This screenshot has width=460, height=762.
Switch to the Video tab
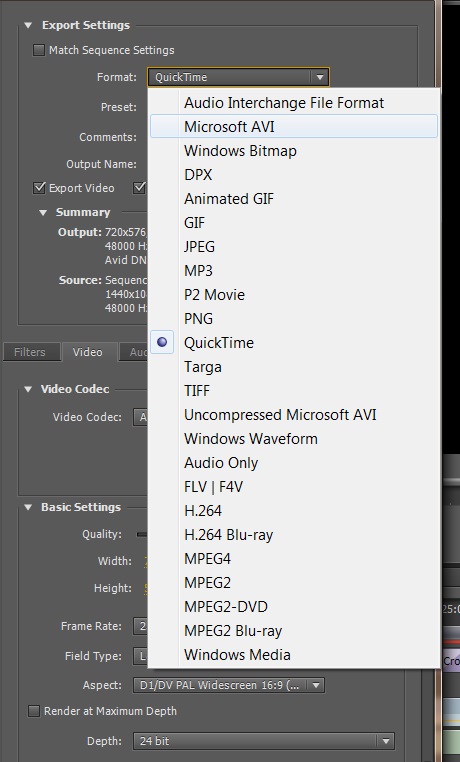pos(88,352)
